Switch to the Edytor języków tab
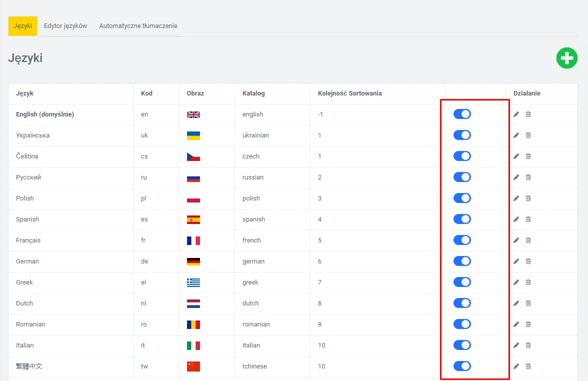The image size is (588, 381). tap(65, 26)
